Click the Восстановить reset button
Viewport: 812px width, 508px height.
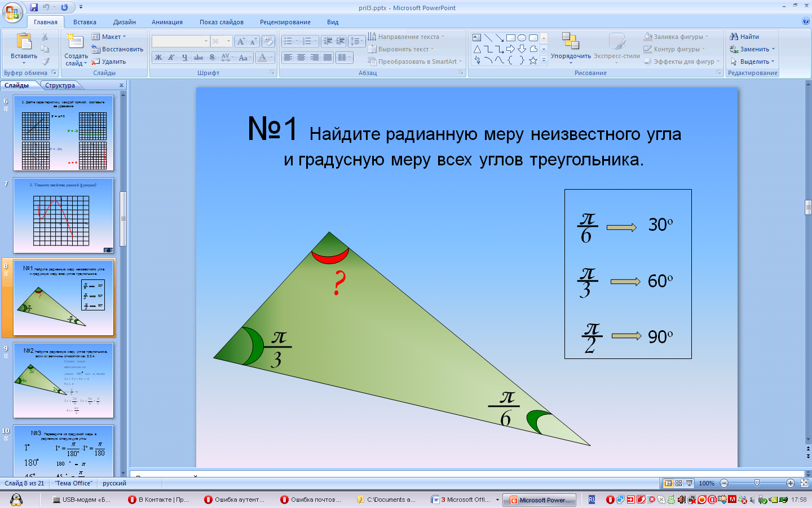click(117, 49)
